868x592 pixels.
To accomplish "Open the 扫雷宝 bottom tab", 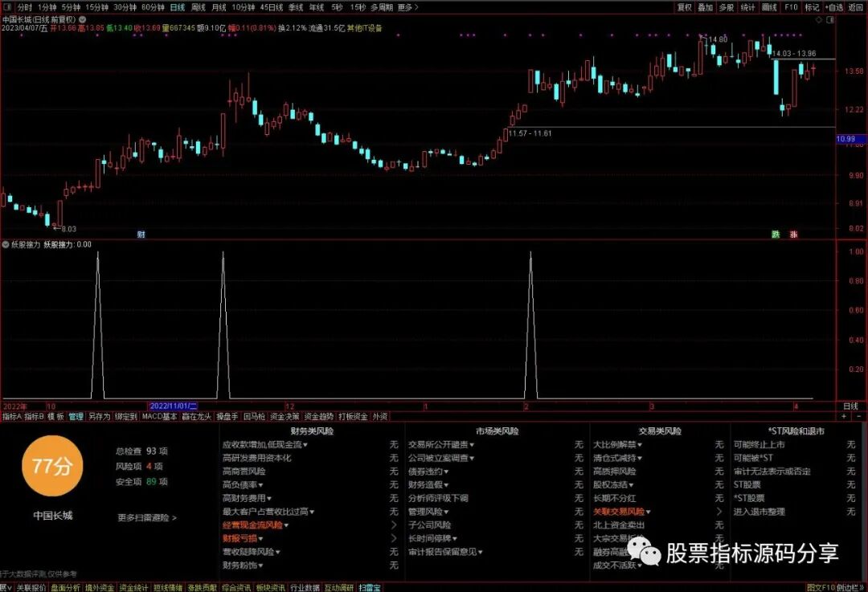I will [x=370, y=587].
